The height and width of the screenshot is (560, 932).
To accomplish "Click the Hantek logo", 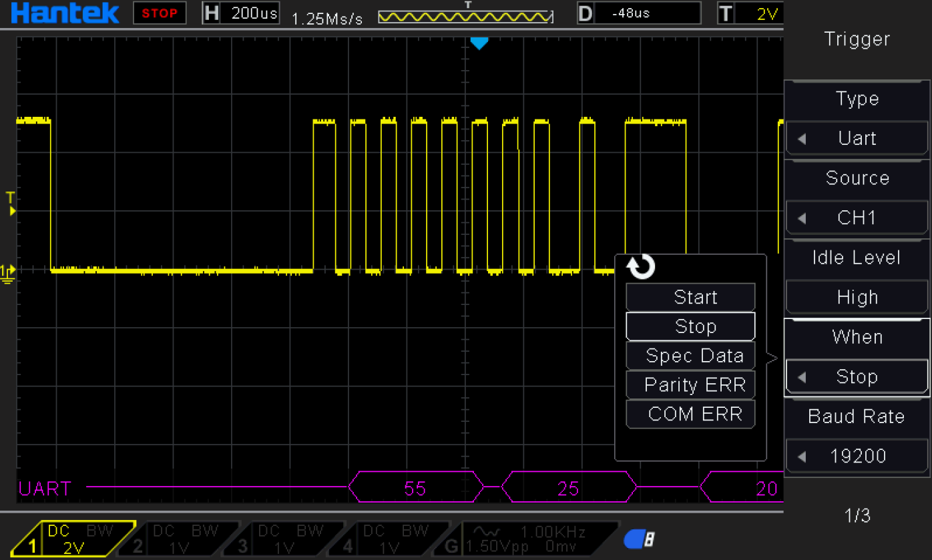I will point(65,13).
